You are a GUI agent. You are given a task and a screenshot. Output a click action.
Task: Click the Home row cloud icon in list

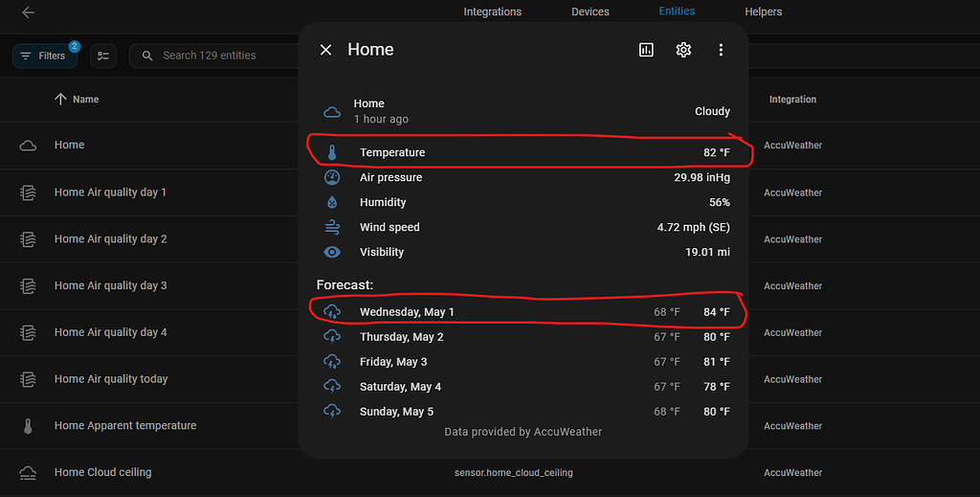28,146
